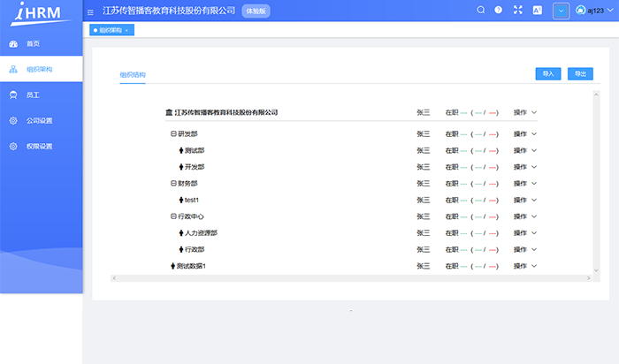Viewport: 619px width, 364px height.
Task: Open 操作 dropdown for 测试部 row
Action: pyautogui.click(x=525, y=150)
